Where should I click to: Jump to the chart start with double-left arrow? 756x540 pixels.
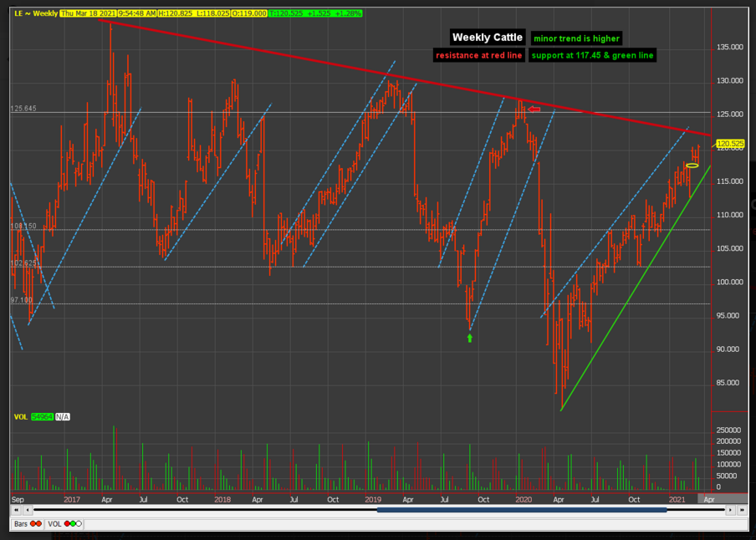(16, 510)
